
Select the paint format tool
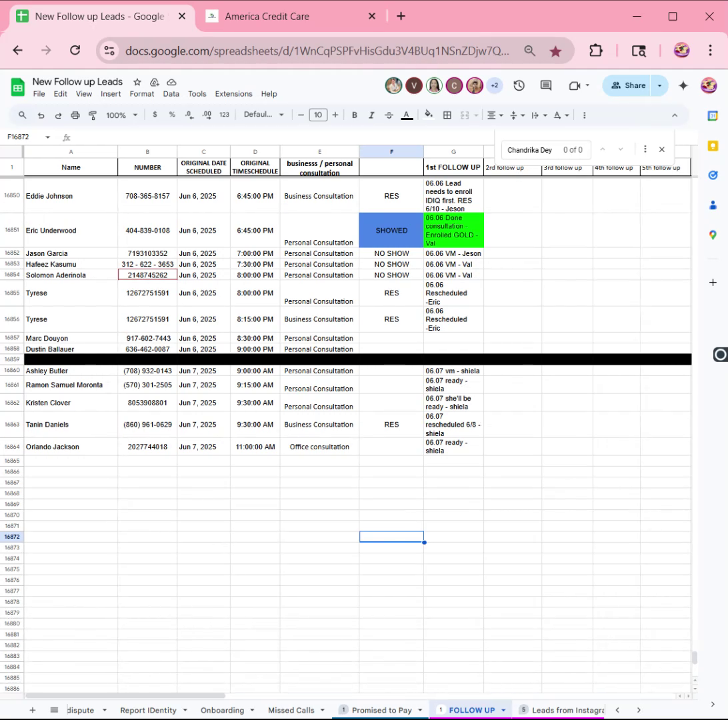[93, 115]
